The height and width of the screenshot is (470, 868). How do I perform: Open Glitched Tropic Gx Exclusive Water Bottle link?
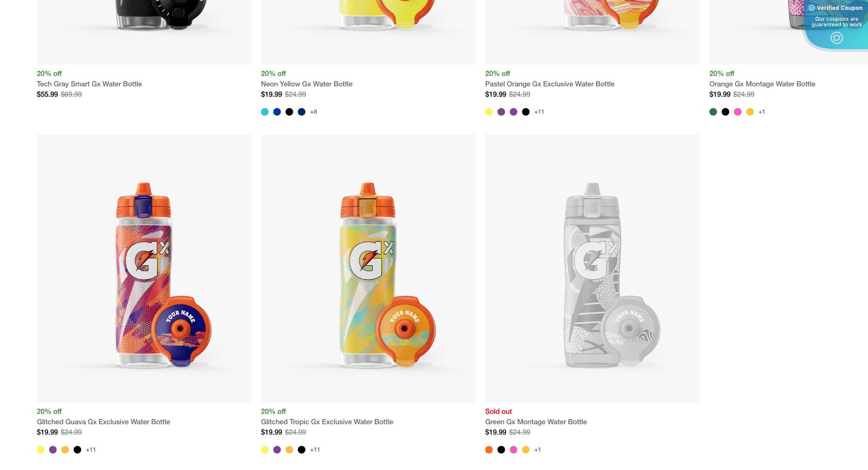point(327,422)
